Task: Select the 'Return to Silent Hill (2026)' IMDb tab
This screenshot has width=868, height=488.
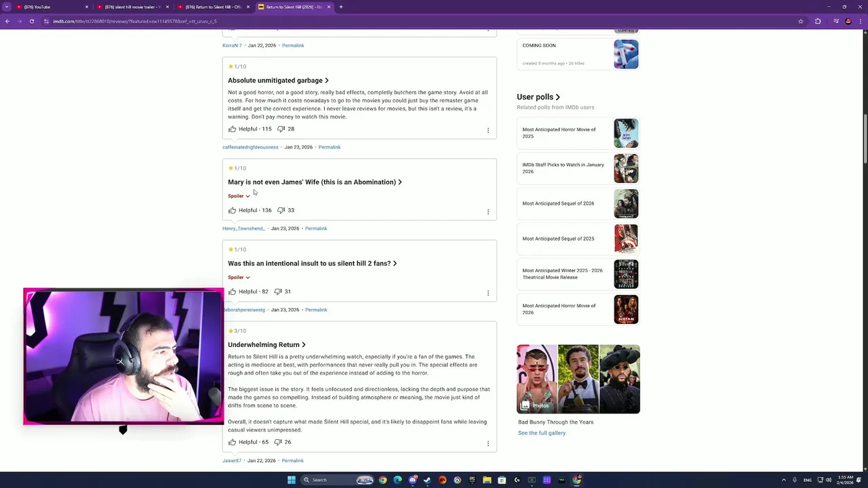Action: pyautogui.click(x=294, y=7)
